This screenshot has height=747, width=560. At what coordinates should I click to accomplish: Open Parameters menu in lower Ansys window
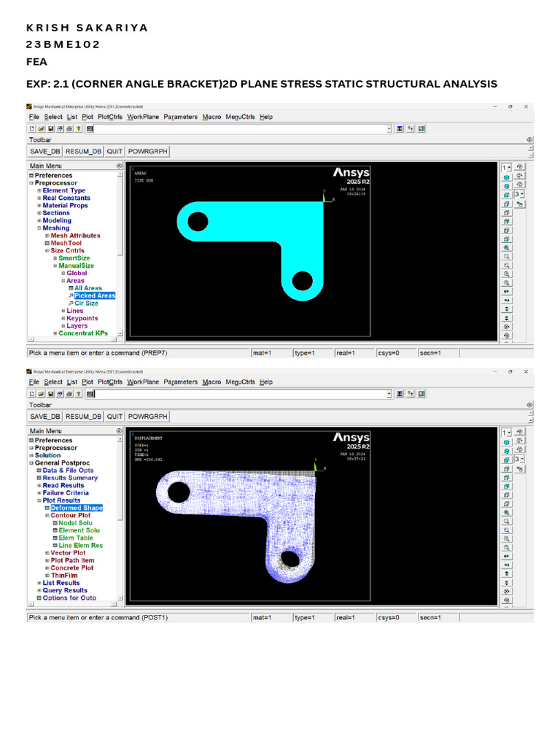click(181, 382)
